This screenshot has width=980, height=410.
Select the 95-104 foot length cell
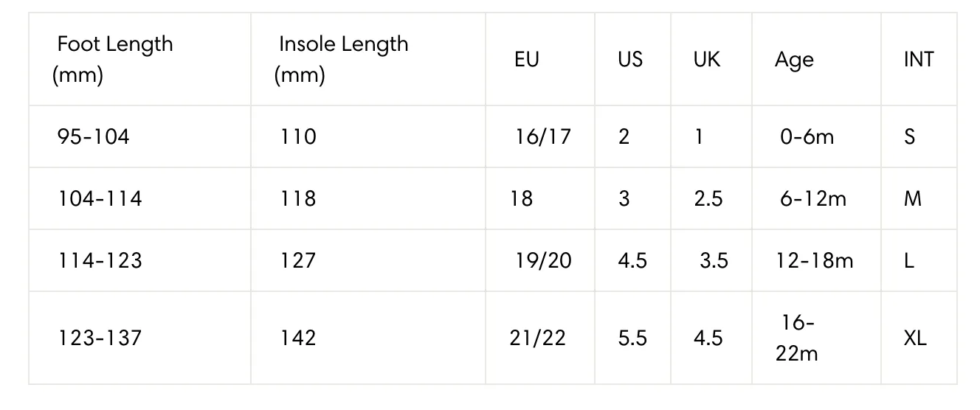[x=93, y=136]
